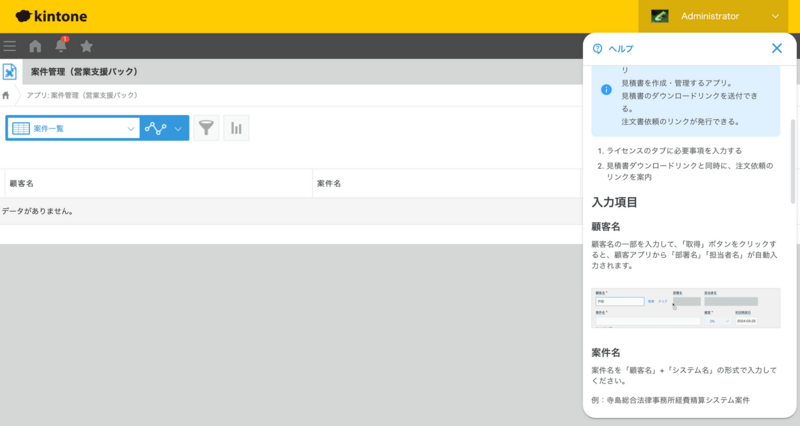Open the bar chart graph icon
This screenshot has height=426, width=800.
[237, 128]
